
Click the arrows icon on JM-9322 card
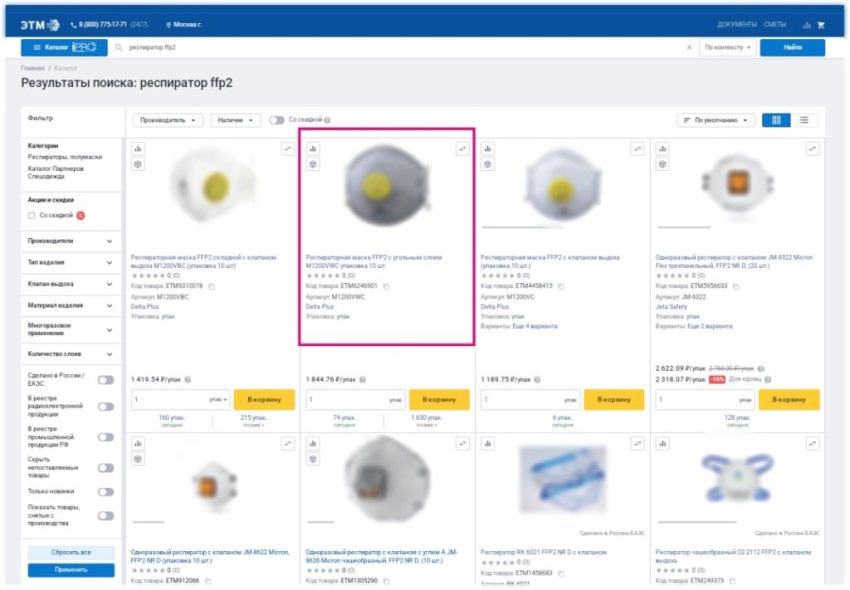point(812,149)
